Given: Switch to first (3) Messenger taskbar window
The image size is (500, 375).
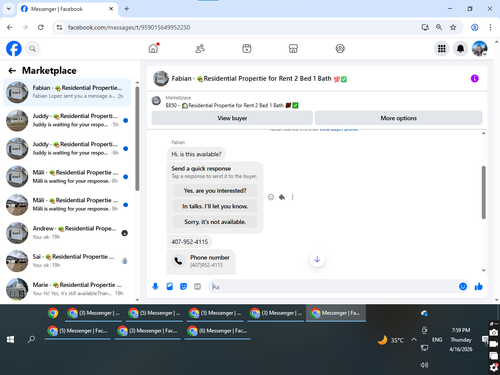Looking at the screenshot, I should click(93, 313).
